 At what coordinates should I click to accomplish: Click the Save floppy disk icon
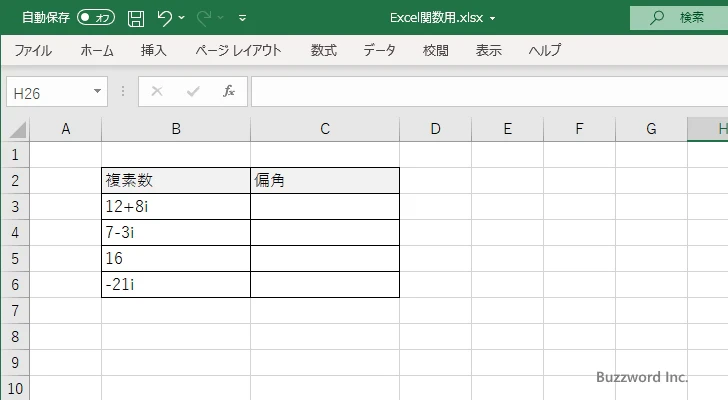click(136, 18)
